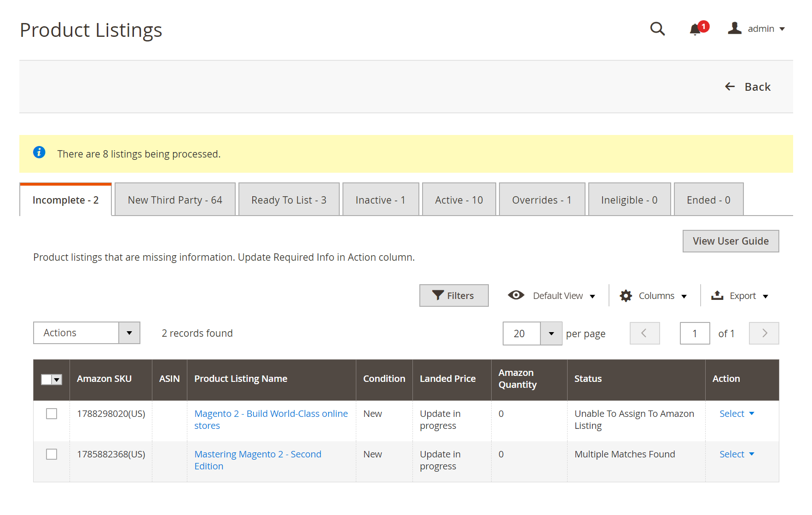
Task: Open Magento 2 - Build World-Class online stores link
Action: coord(271,420)
